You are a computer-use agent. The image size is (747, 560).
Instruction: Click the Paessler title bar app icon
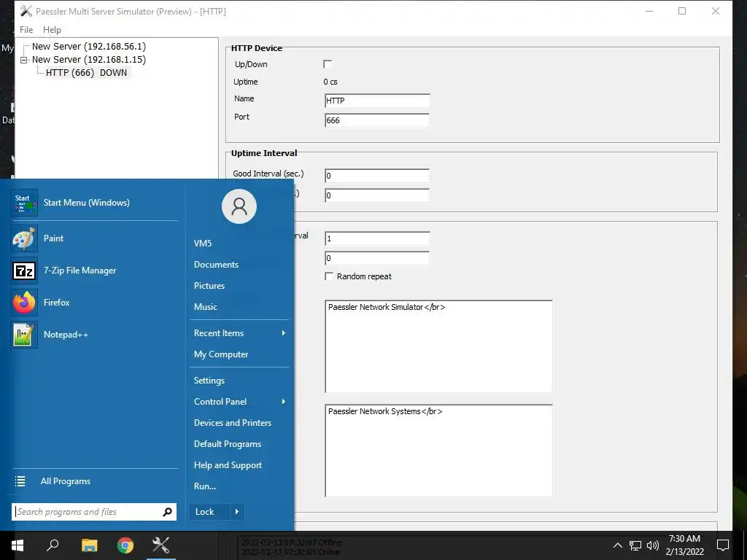(x=26, y=11)
